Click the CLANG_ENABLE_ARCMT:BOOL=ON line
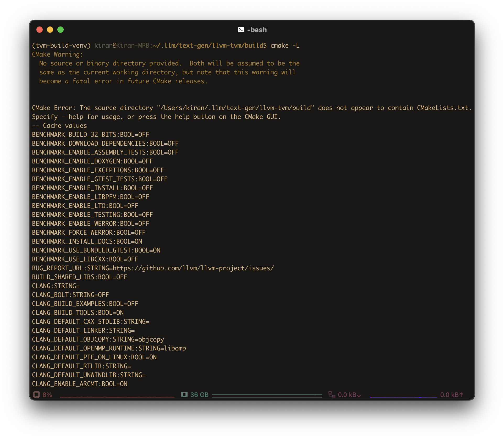The image size is (504, 439). [x=80, y=384]
